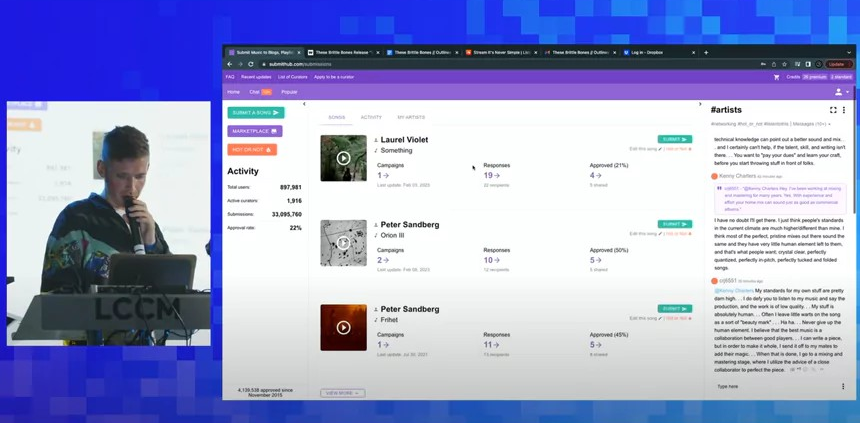Open the shopping cart icon
Viewport: 860px width, 423px height.
point(776,77)
